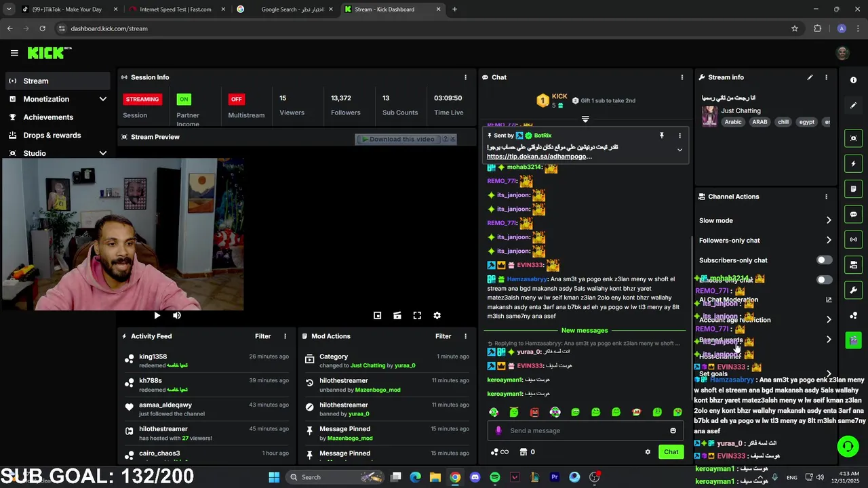The height and width of the screenshot is (488, 868).
Task: Click the channel points infinity icon
Action: point(499,452)
